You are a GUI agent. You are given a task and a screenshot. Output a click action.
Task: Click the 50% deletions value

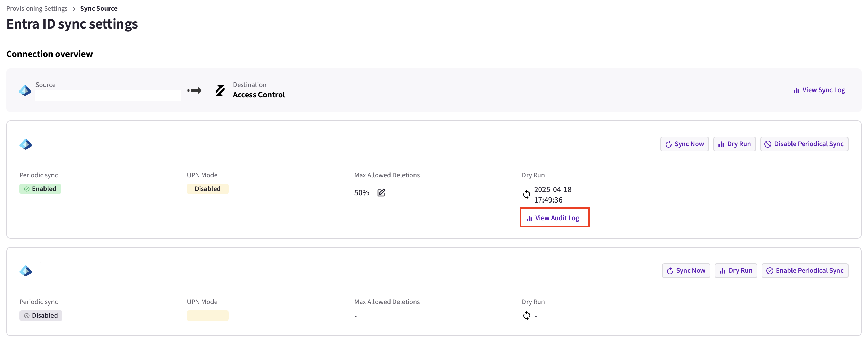(362, 193)
